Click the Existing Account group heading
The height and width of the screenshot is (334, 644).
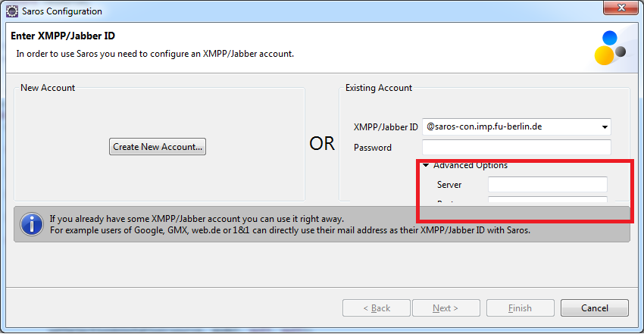[379, 88]
